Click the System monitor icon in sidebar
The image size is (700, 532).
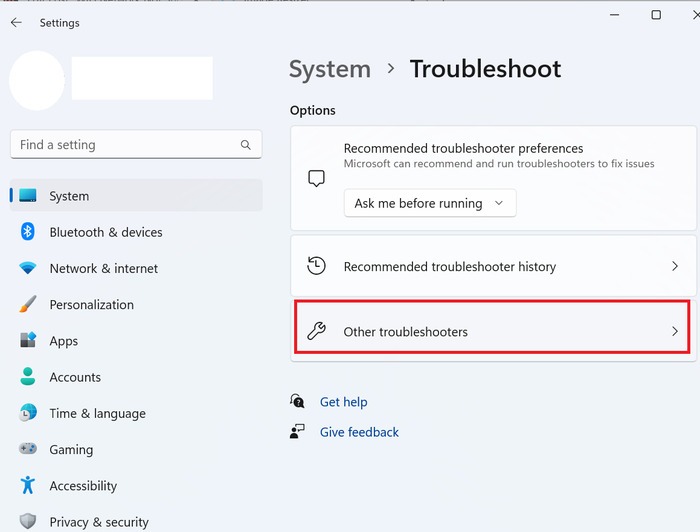point(28,195)
